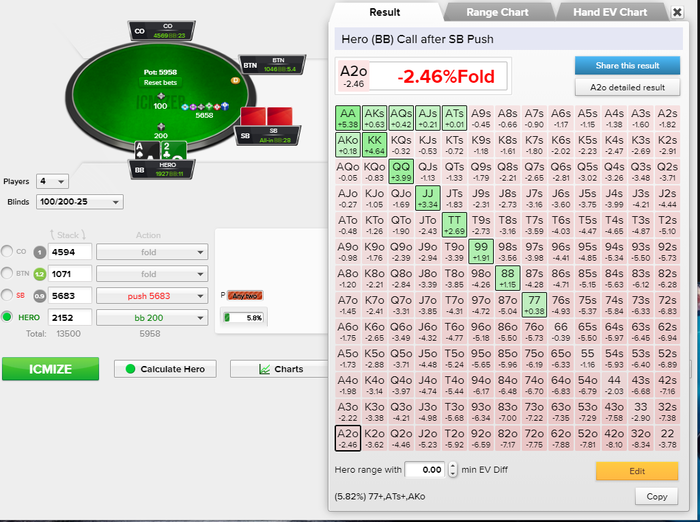700x522 pixels.
Task: Open the Charts button
Action: (280, 369)
